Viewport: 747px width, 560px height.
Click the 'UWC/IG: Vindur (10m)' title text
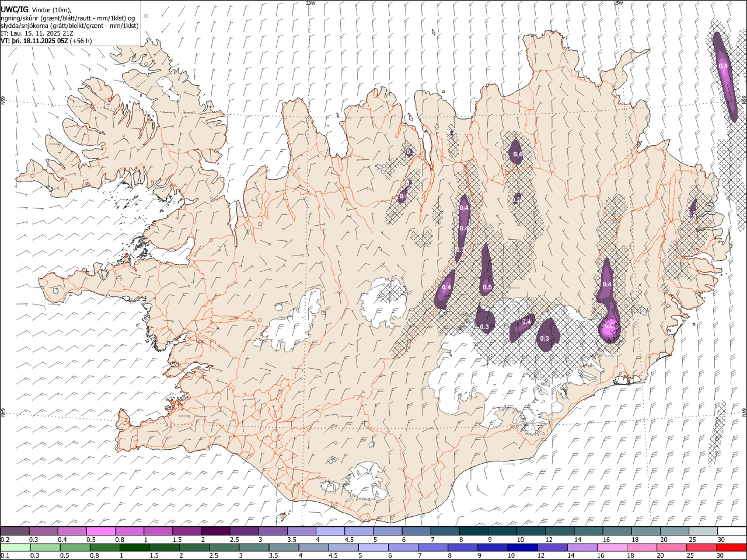pos(36,9)
